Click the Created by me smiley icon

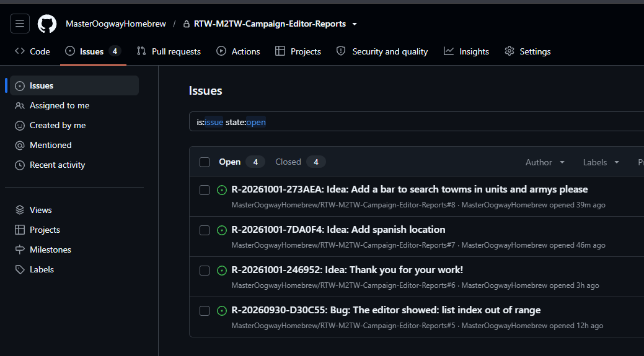(x=20, y=126)
